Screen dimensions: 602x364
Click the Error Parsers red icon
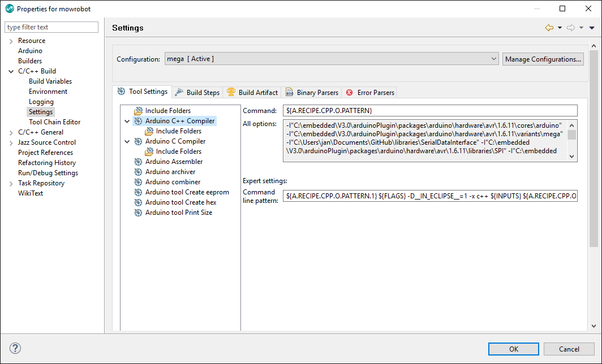point(350,93)
